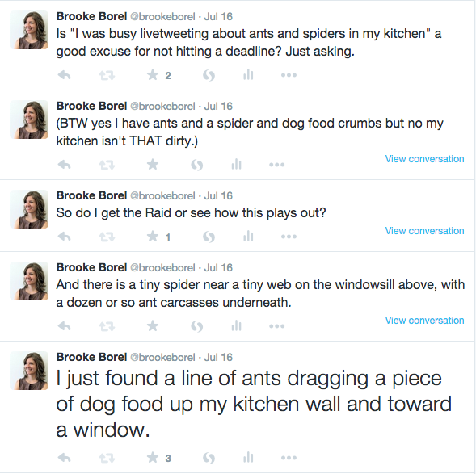476x474 pixels.
Task: Open the three-dot menu on the Raid tweet
Action: tap(289, 237)
